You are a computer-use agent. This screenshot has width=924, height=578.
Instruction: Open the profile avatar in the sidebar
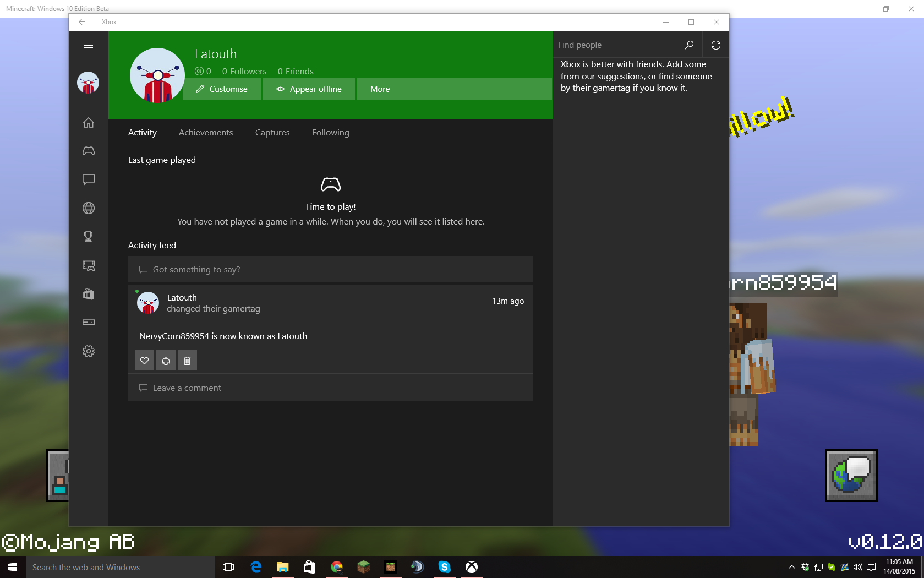click(88, 83)
